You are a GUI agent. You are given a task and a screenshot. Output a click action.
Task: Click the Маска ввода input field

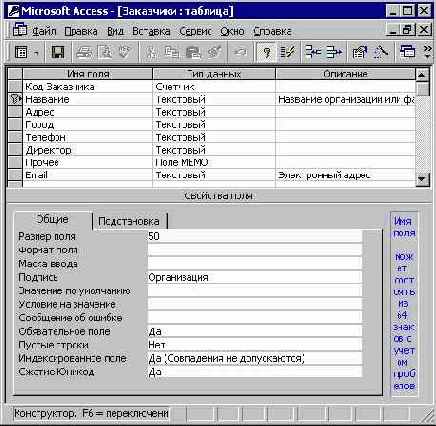tap(255, 264)
